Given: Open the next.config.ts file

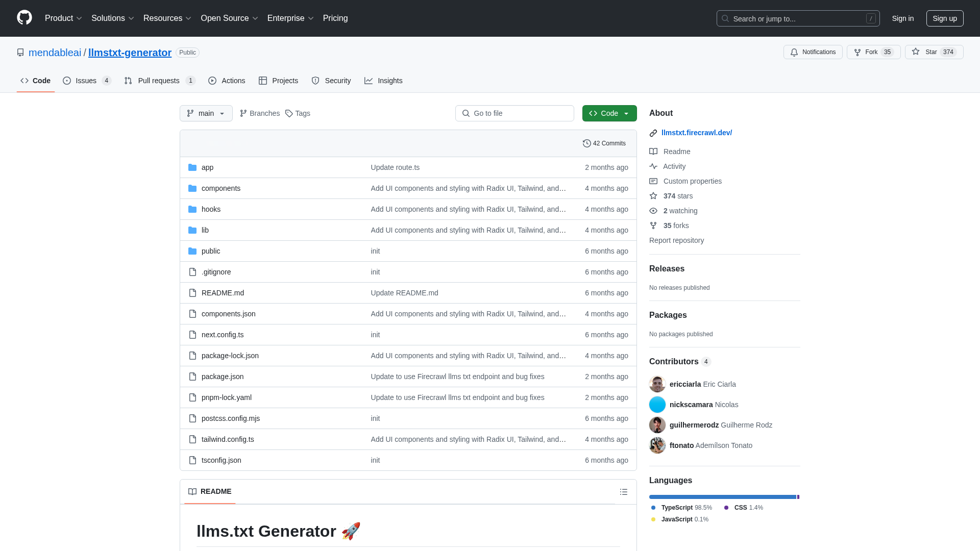Looking at the screenshot, I should 223,335.
